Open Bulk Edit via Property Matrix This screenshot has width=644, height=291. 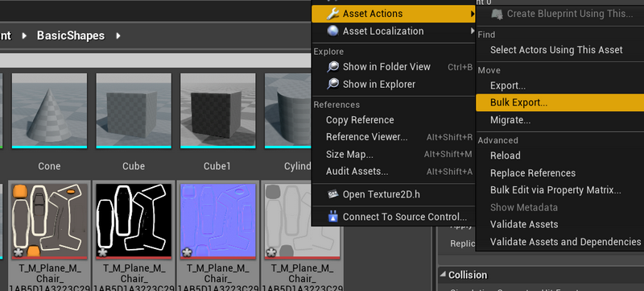559,190
